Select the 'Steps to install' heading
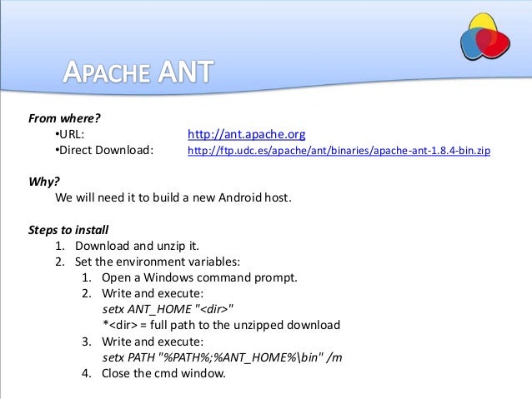The image size is (532, 399). [68, 230]
